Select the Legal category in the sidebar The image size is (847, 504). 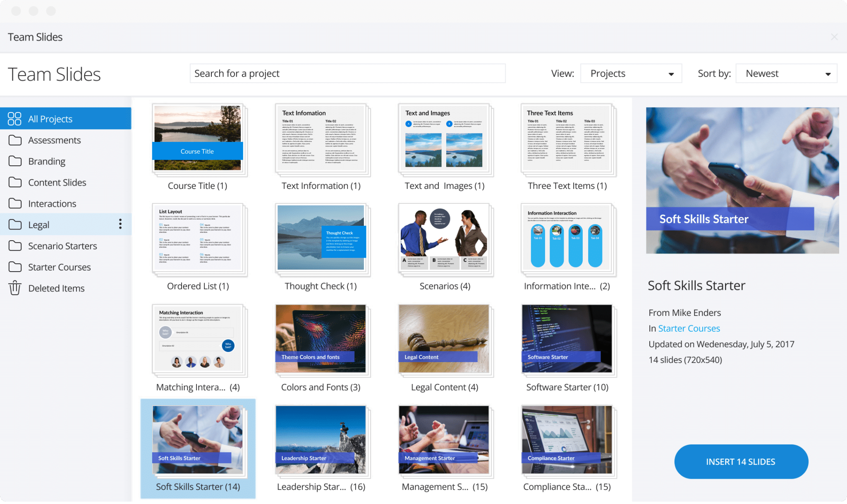click(38, 224)
